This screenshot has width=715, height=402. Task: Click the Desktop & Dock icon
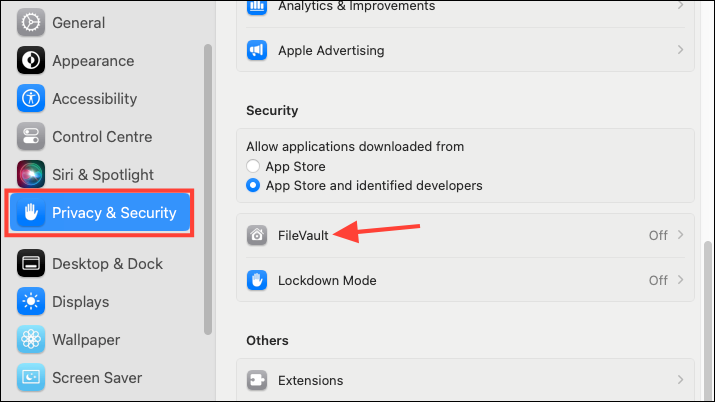pyautogui.click(x=31, y=263)
